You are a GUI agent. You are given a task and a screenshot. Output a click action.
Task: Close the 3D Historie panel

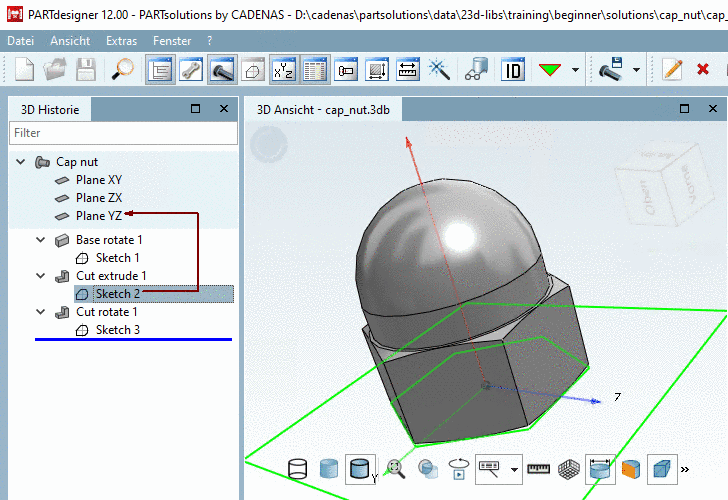pyautogui.click(x=224, y=109)
